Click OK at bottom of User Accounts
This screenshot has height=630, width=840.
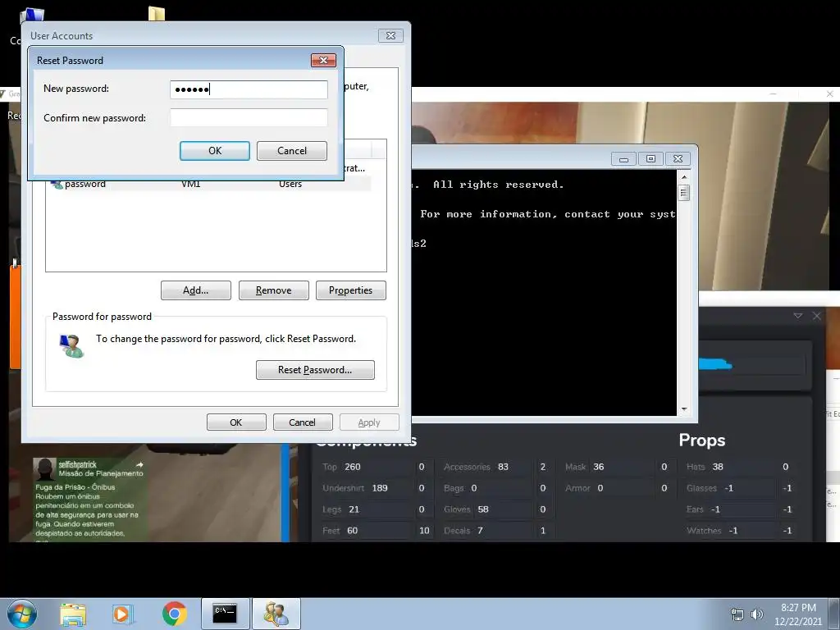tap(236, 422)
